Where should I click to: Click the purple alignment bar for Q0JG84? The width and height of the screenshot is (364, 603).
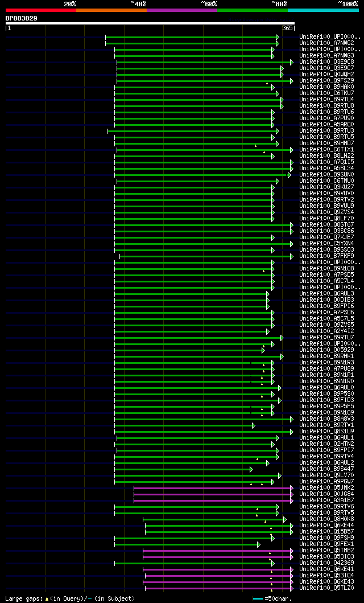pyautogui.click(x=213, y=495)
